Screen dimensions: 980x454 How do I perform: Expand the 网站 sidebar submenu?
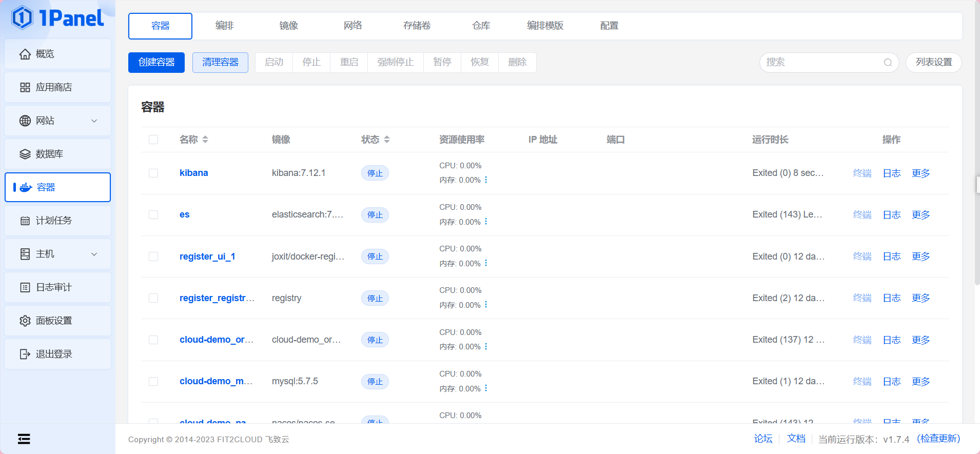[94, 121]
